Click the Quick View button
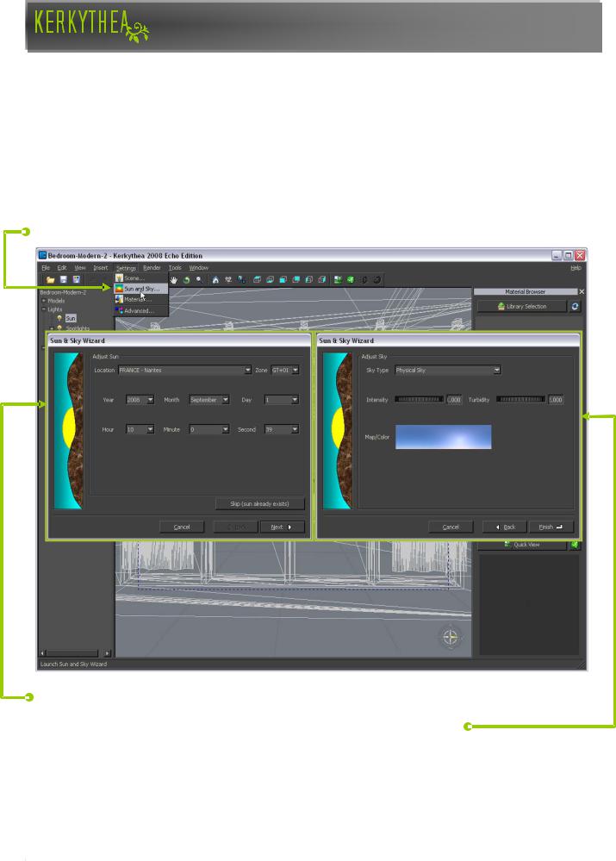 (522, 545)
